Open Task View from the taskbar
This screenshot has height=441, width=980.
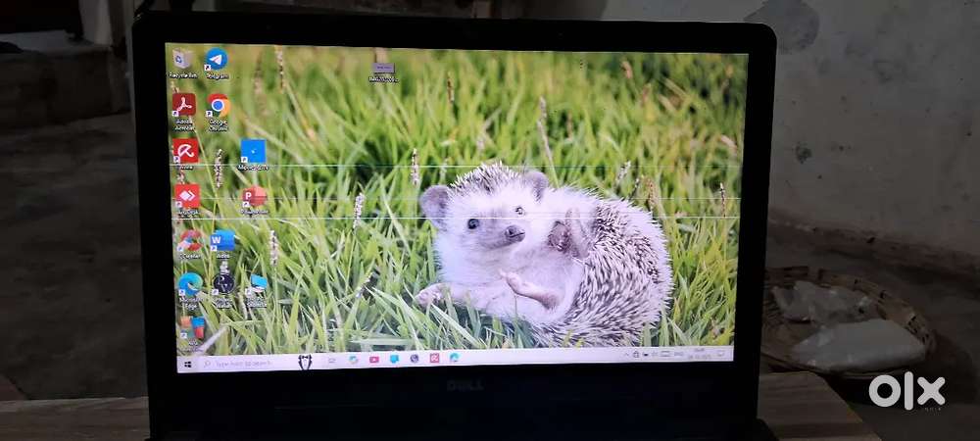tap(331, 361)
